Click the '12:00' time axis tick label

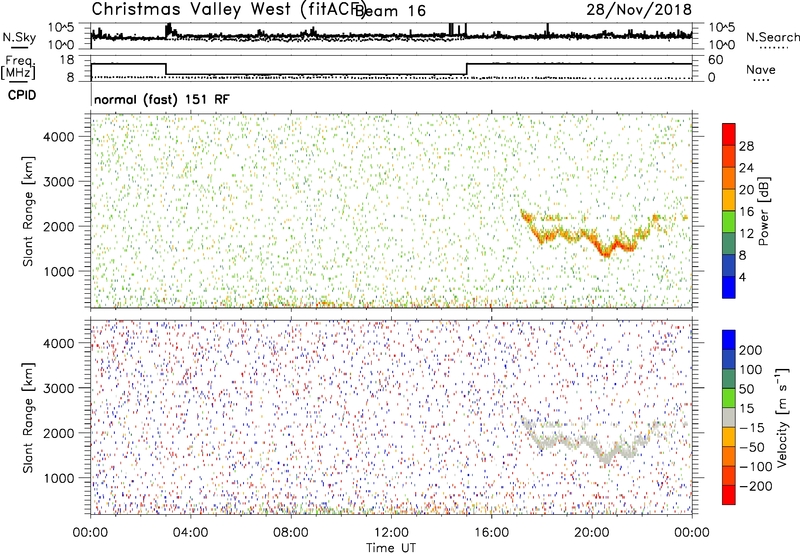(x=391, y=533)
